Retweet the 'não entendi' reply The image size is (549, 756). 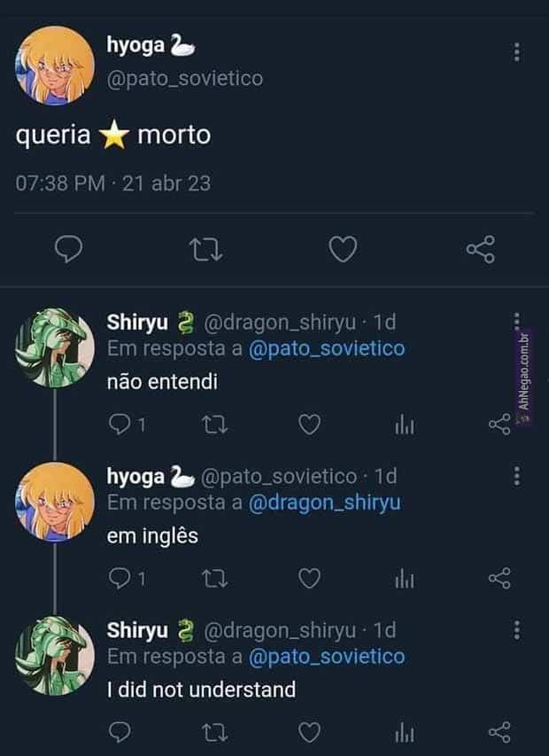[x=214, y=425]
